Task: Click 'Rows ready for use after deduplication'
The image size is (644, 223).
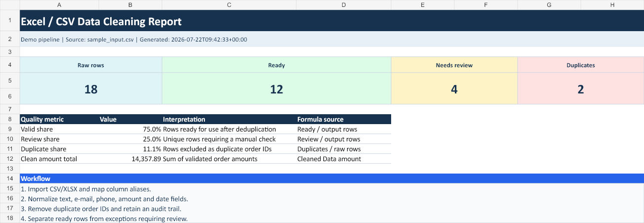Action: pyautogui.click(x=229, y=129)
